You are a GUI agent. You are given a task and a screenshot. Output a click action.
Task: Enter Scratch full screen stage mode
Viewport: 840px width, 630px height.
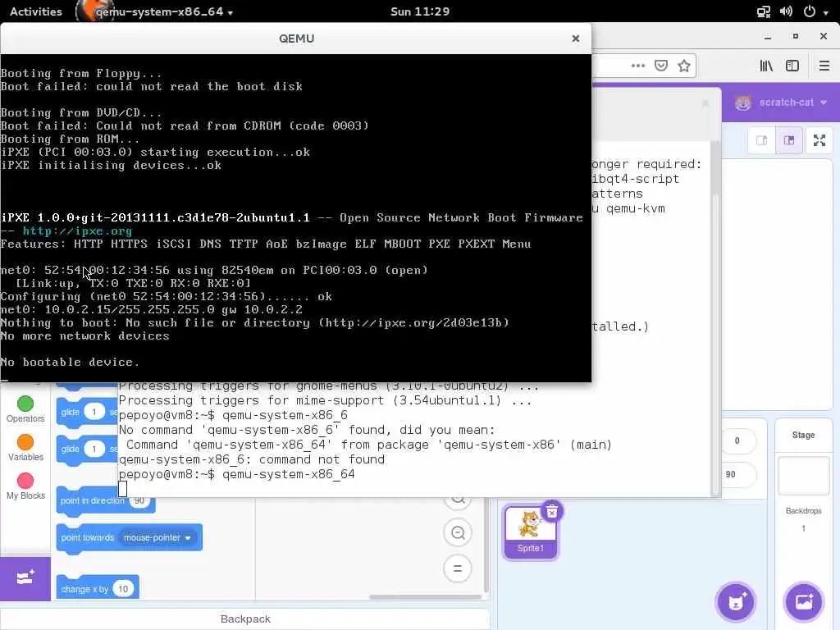(x=819, y=140)
